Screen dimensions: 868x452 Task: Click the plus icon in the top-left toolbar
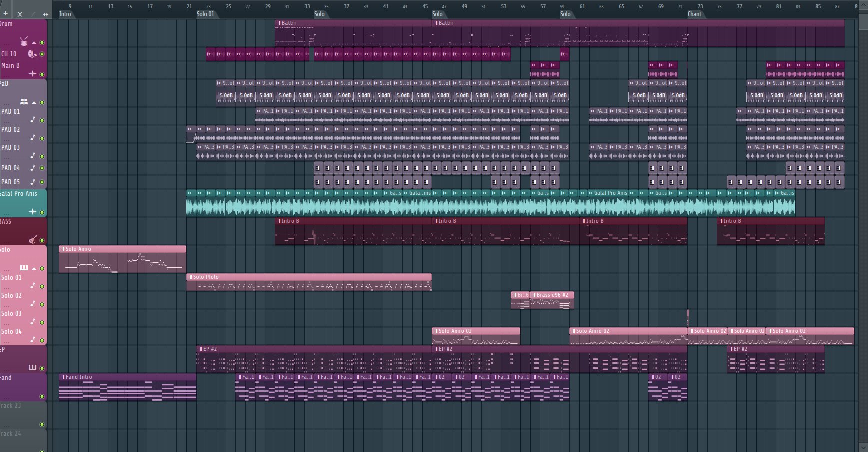tap(5, 14)
